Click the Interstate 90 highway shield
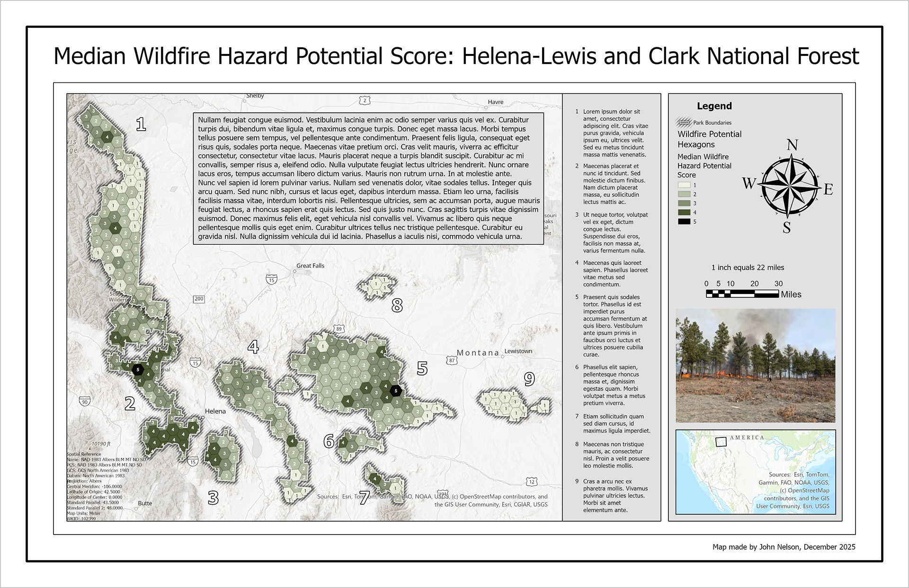Viewport: 909px width, 588px height. coord(85,402)
